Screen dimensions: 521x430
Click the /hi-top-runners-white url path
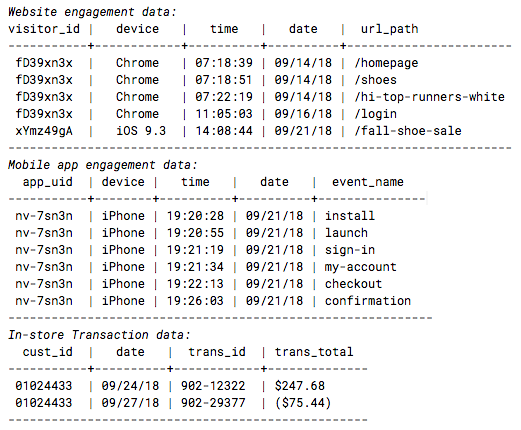429,97
